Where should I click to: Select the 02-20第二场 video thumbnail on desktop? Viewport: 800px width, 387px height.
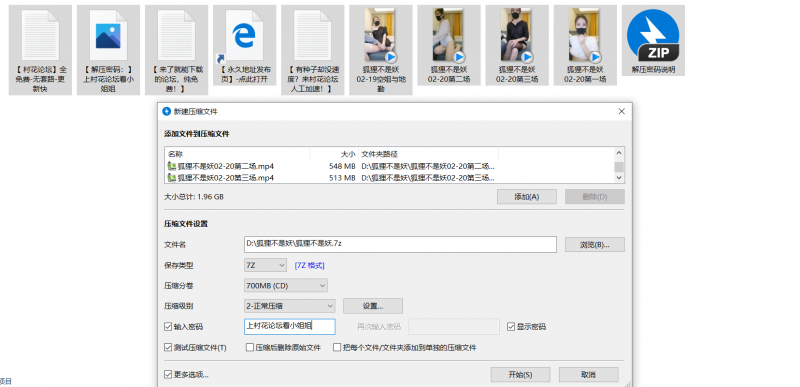pyautogui.click(x=448, y=35)
